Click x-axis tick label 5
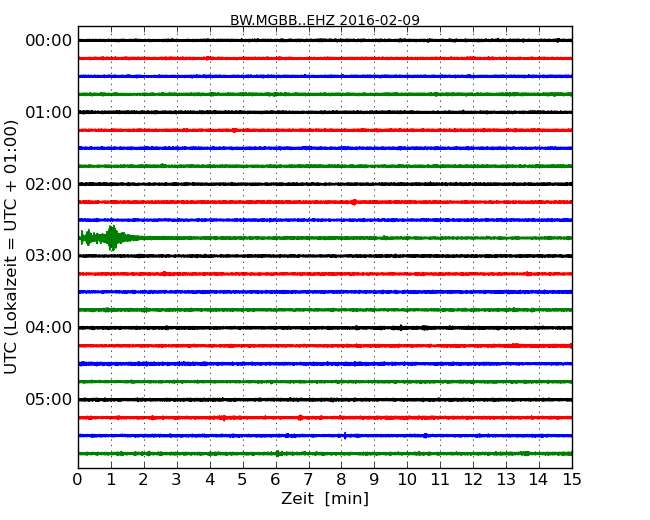This screenshot has height=520, width=650. 242,480
